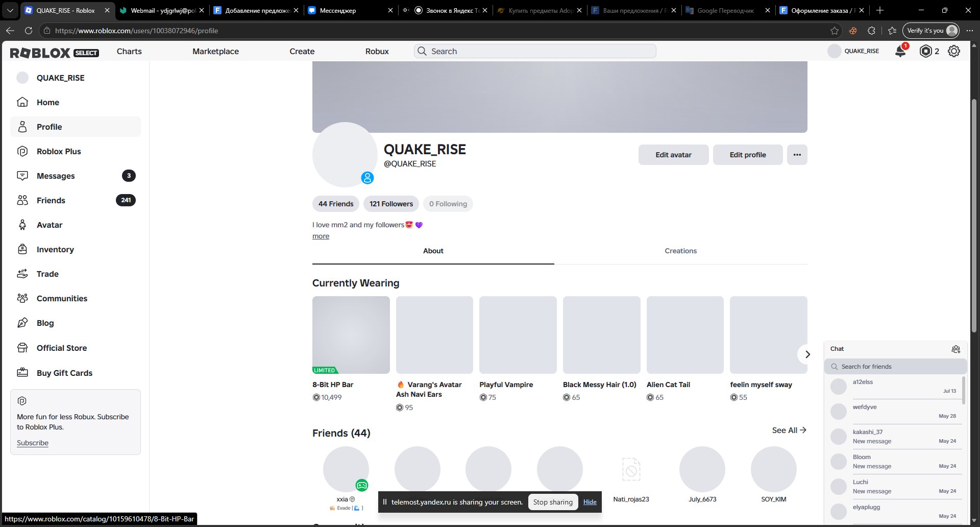Open the 8-Bit HP Bar item thumbnail
The height and width of the screenshot is (527, 980).
351,335
